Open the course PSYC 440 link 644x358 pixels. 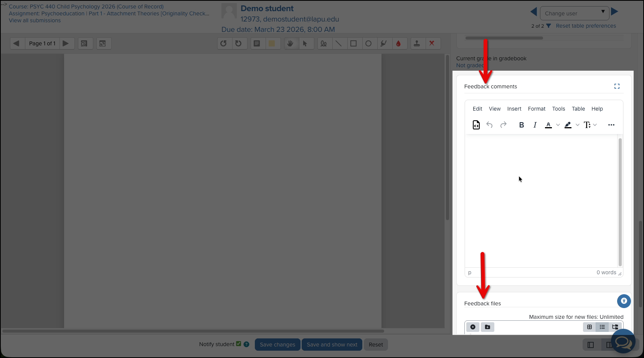[x=86, y=7]
